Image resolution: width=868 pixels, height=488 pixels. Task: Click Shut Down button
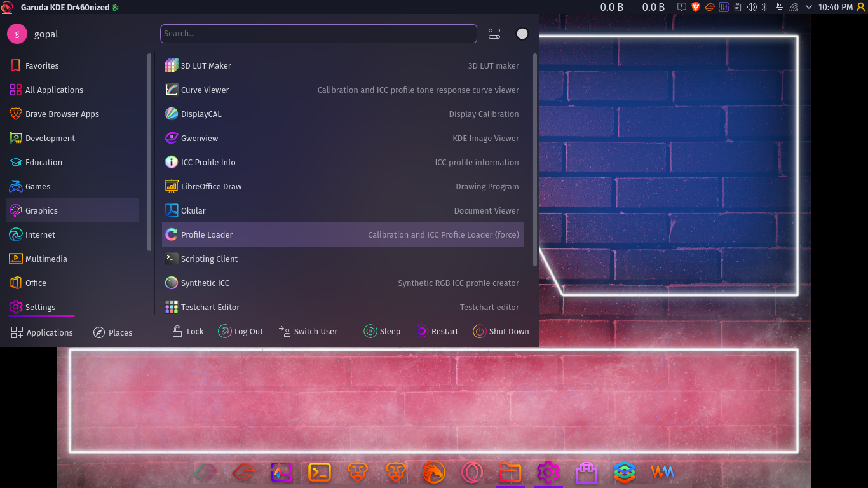tap(501, 331)
